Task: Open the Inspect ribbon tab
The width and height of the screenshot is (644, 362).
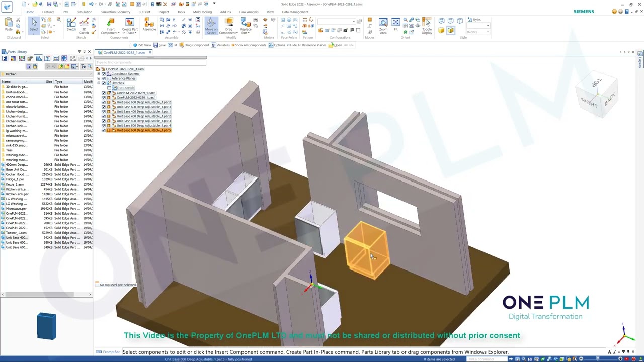Action: [x=164, y=12]
